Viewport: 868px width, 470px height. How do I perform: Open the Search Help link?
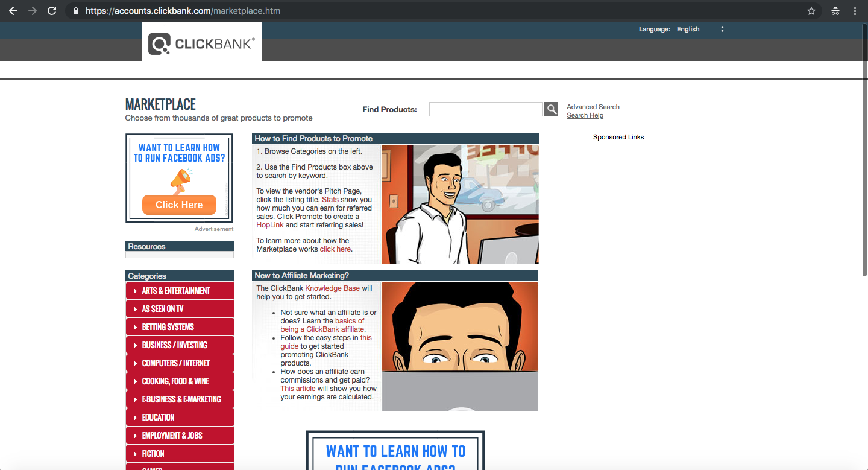(585, 115)
